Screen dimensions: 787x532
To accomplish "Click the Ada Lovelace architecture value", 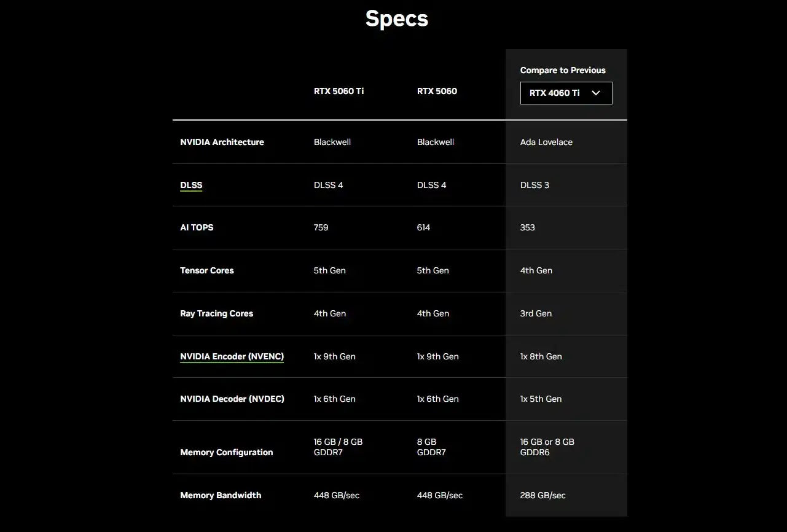I will (x=546, y=142).
